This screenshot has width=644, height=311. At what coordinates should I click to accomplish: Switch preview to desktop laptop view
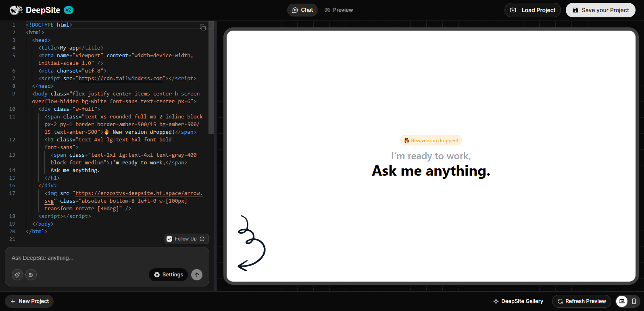coord(622,301)
